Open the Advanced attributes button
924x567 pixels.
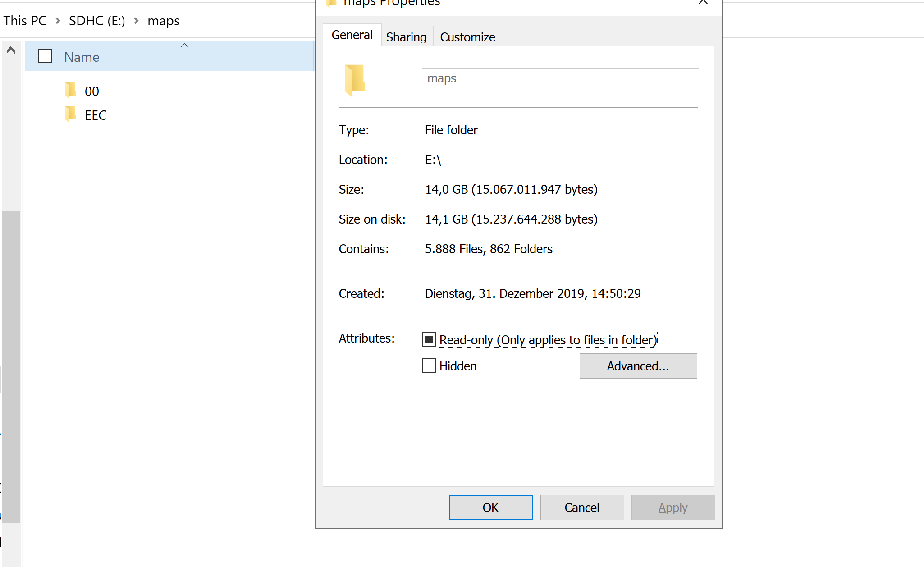(x=638, y=366)
